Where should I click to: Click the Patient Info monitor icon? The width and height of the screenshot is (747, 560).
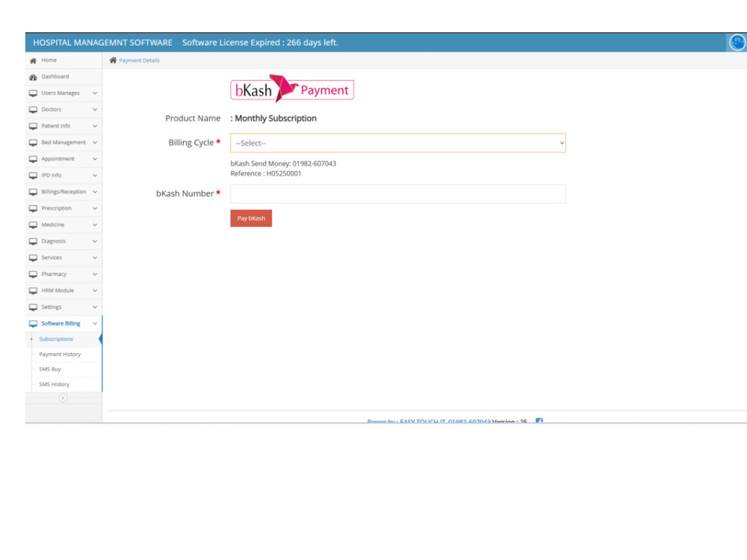[33, 126]
